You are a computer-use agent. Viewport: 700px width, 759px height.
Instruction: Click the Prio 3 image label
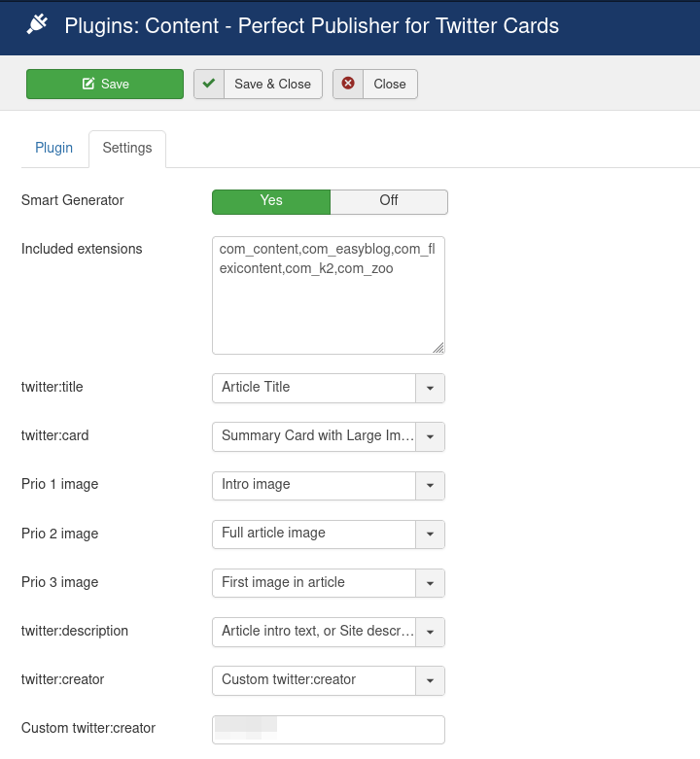[60, 582]
